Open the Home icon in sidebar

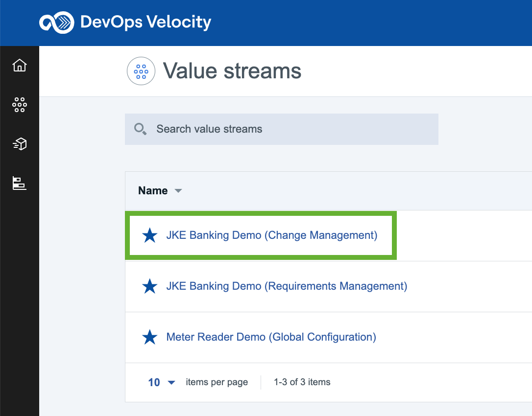tap(20, 65)
